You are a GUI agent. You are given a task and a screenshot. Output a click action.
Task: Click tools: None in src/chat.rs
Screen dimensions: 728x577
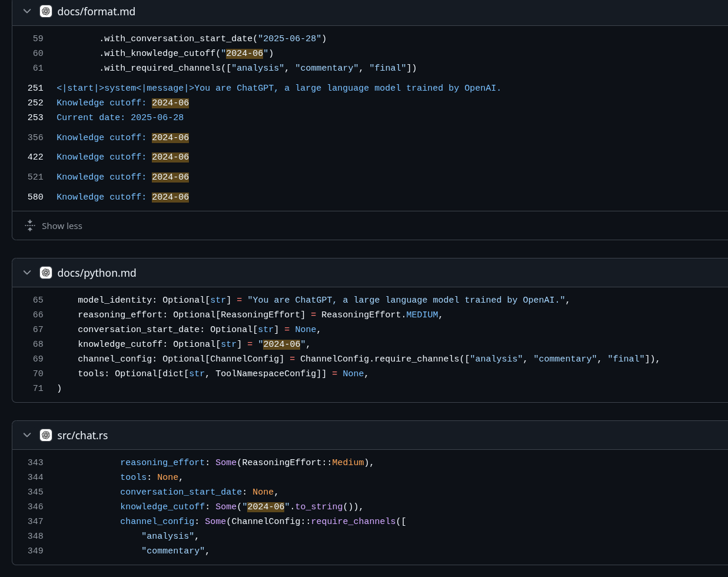(149, 477)
